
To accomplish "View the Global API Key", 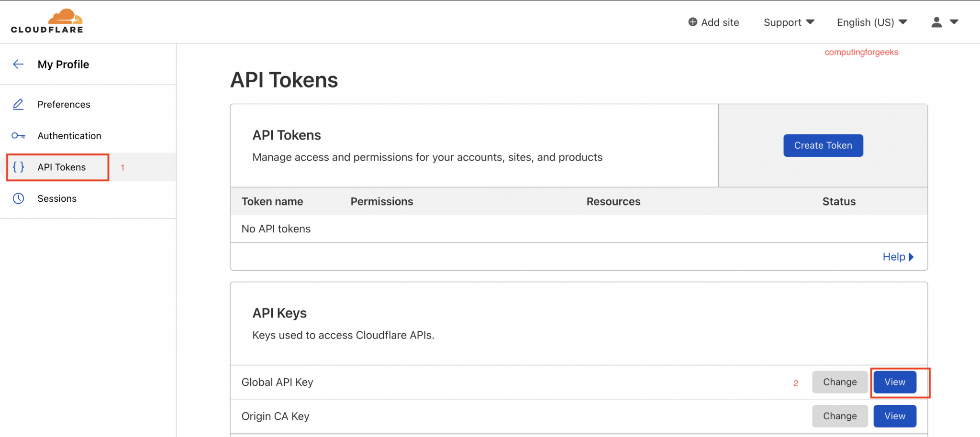I will click(x=894, y=382).
